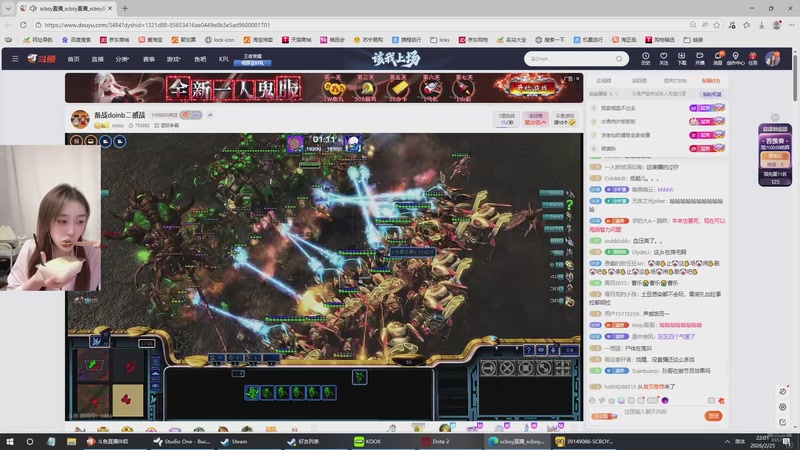Open a new browser tab
Viewport: 800px width, 450px height.
point(124,8)
